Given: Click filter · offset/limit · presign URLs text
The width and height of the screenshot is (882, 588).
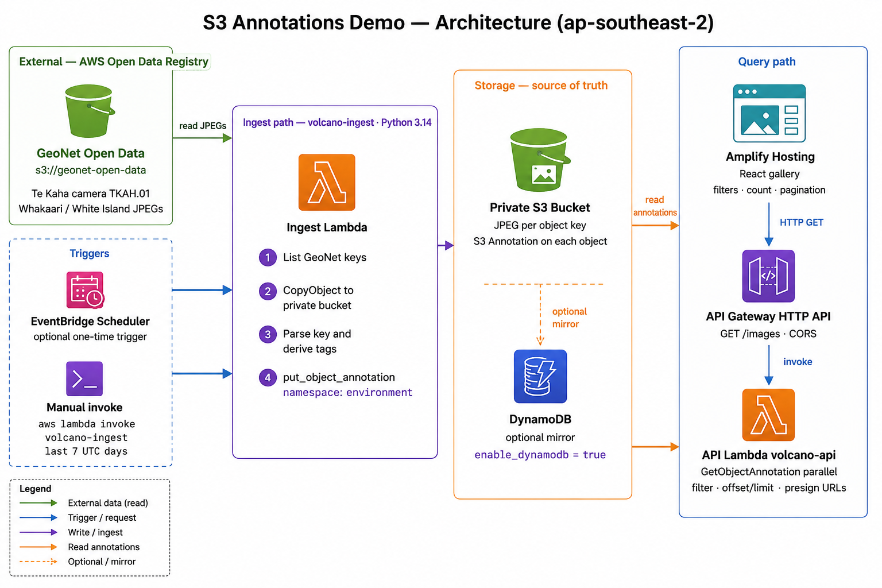Looking at the screenshot, I should [769, 488].
